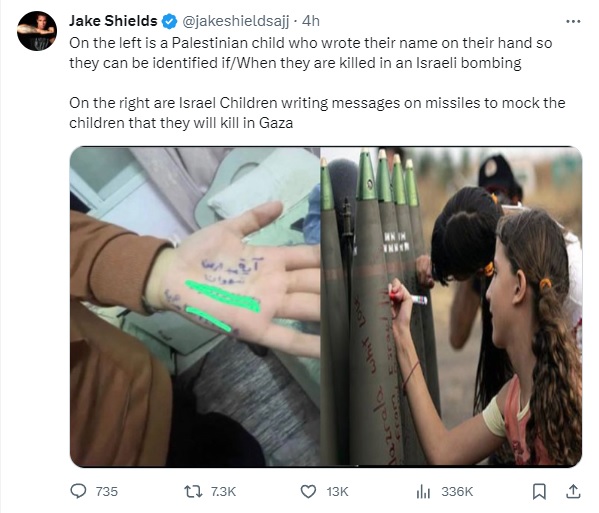Open Jake Shields profile avatar
Image resolution: width=599 pixels, height=513 pixels.
click(x=37, y=31)
